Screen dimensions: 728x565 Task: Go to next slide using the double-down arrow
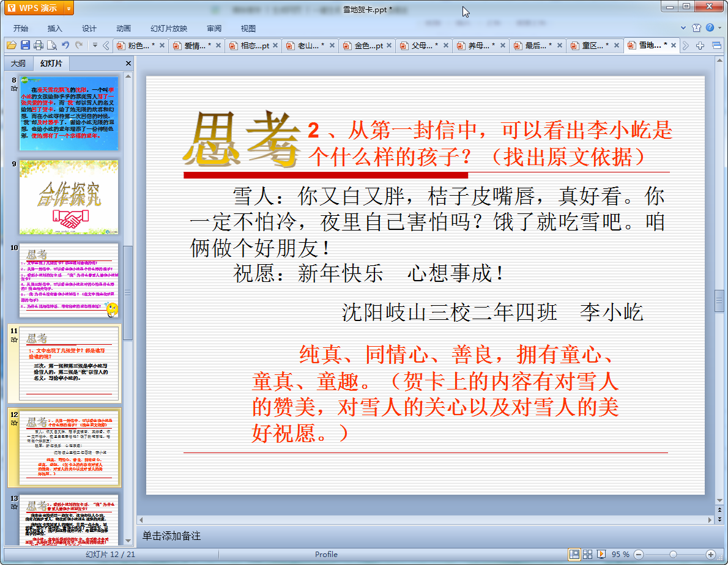[x=719, y=519]
